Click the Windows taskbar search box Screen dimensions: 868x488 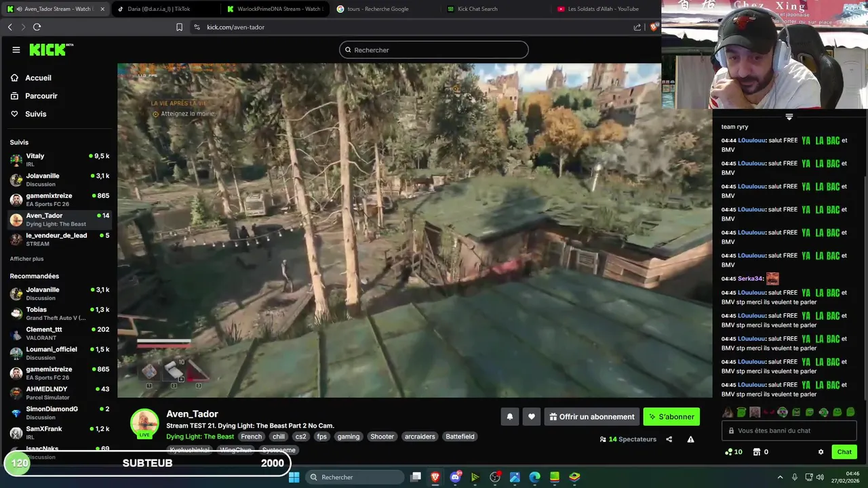pyautogui.click(x=353, y=477)
